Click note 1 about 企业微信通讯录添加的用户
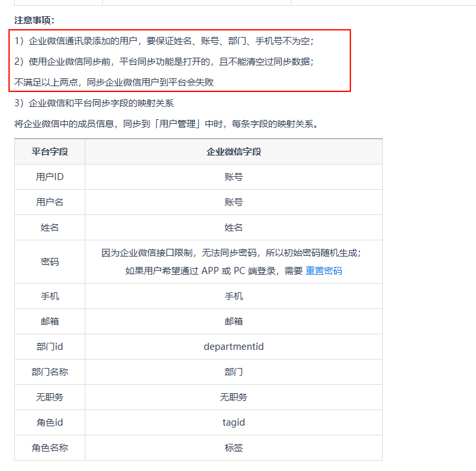 (164, 41)
